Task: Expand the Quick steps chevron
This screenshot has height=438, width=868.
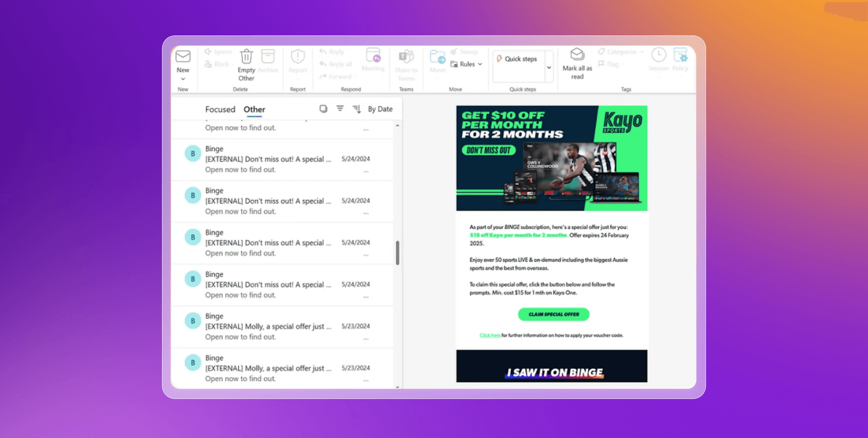Action: [x=548, y=67]
